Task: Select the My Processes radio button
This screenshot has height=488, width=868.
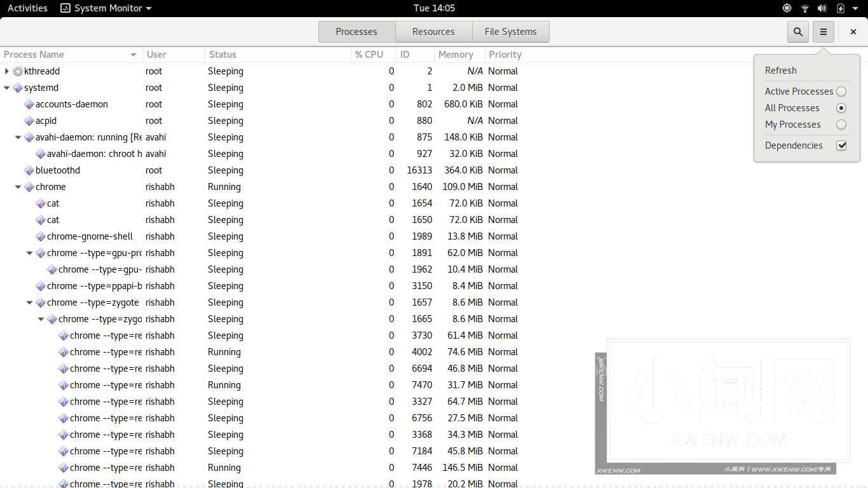Action: point(841,125)
